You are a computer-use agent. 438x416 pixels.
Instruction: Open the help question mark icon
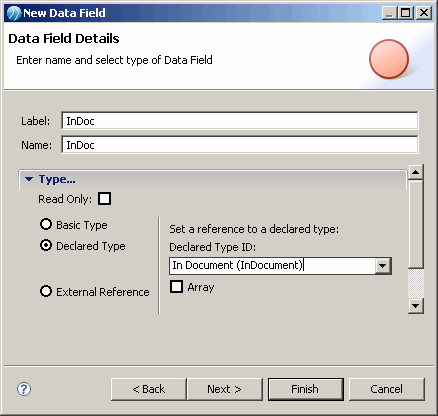click(24, 389)
